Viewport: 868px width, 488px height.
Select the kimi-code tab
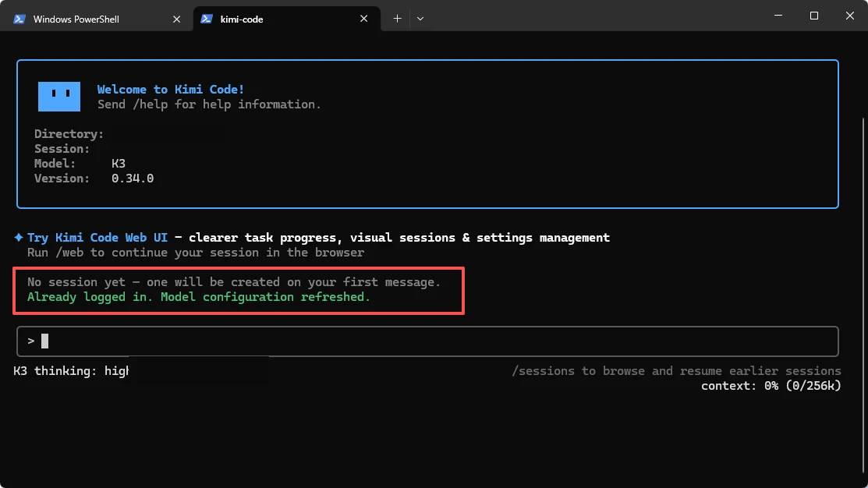287,19
